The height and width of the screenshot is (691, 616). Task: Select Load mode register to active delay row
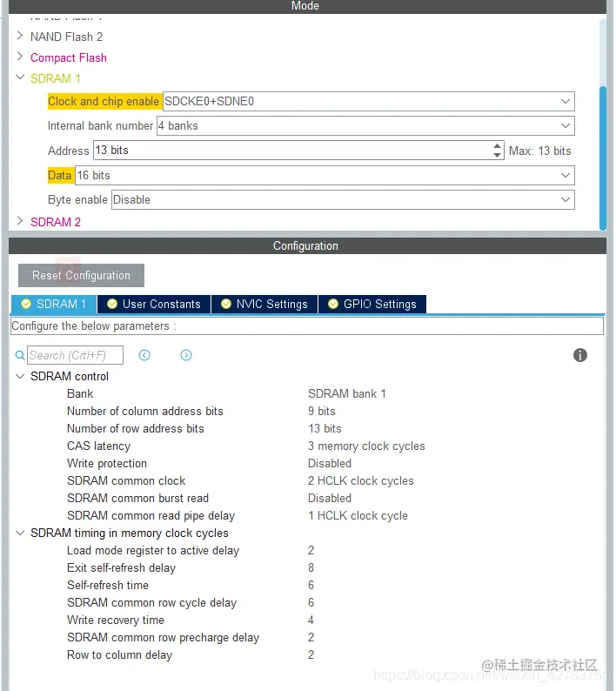[307, 550]
